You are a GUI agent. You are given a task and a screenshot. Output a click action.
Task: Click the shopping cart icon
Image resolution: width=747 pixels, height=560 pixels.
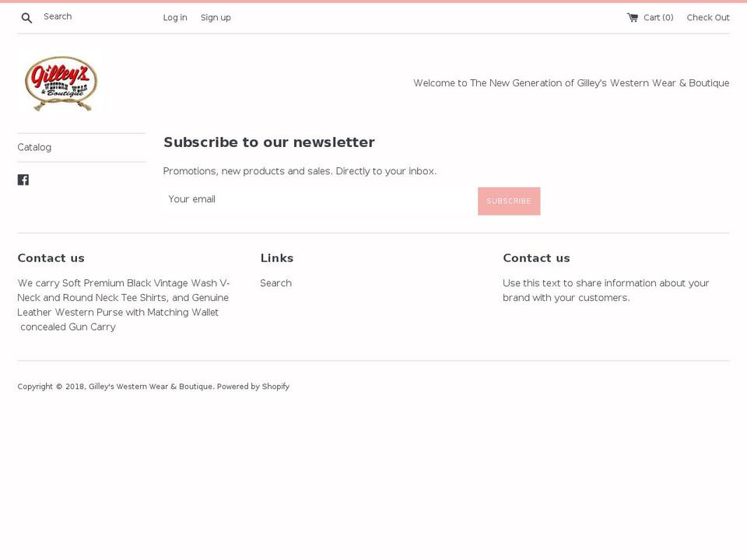(x=633, y=18)
